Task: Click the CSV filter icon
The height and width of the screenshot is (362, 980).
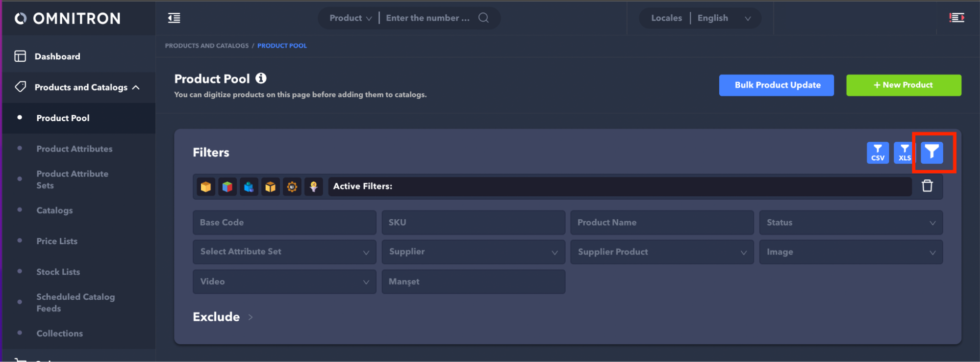Action: 877,153
